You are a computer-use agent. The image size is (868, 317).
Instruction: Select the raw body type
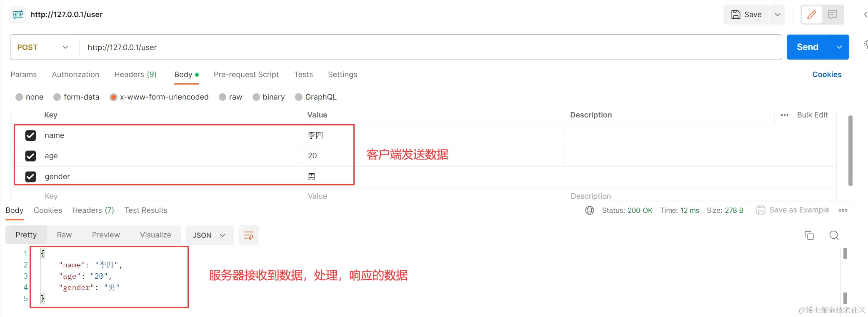pos(223,97)
